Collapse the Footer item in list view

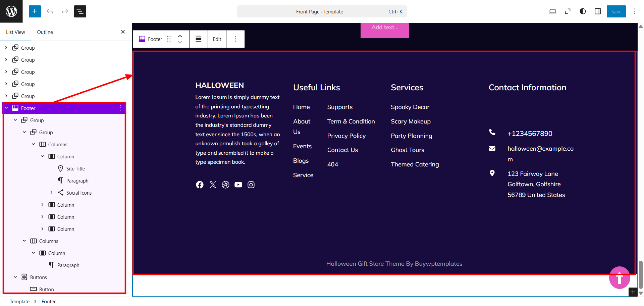click(6, 108)
